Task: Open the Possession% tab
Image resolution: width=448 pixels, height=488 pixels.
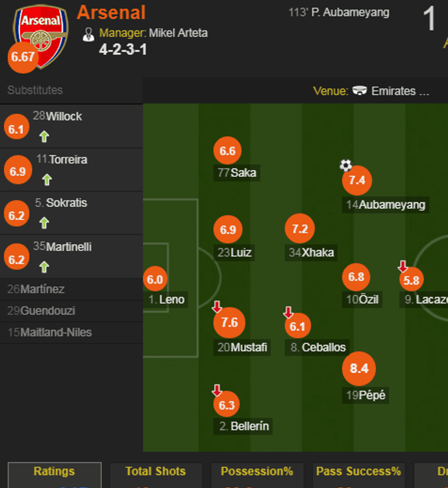Action: click(257, 472)
